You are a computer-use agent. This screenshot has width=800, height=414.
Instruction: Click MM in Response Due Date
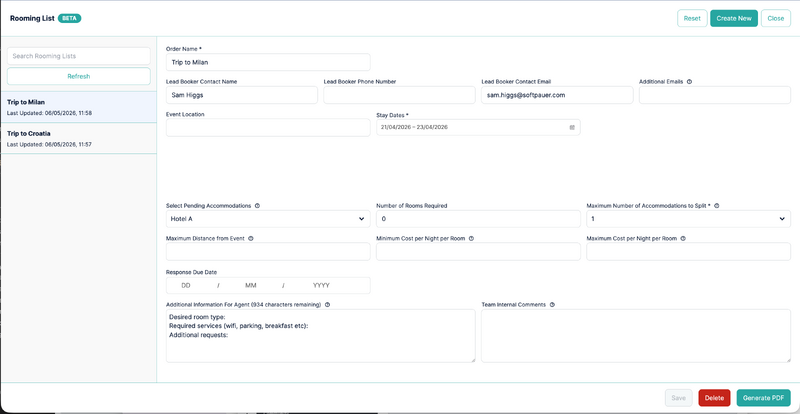[x=251, y=285]
